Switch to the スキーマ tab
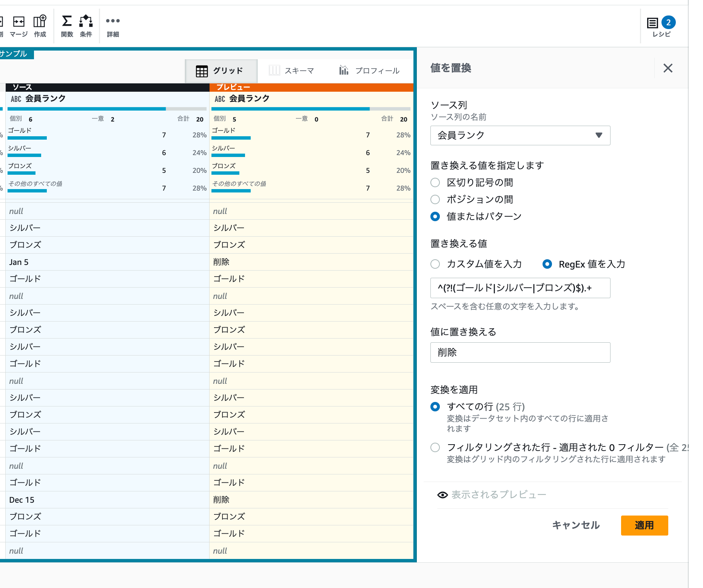 292,71
